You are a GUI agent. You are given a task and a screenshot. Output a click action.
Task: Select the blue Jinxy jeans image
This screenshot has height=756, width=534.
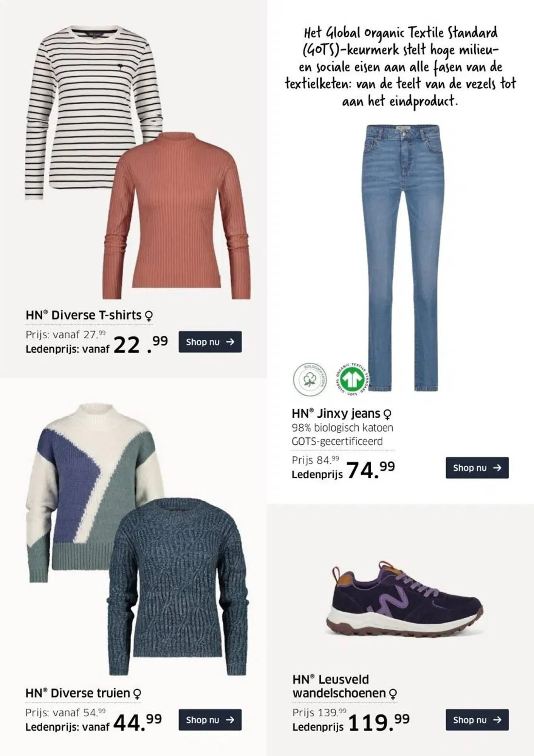[x=402, y=257]
